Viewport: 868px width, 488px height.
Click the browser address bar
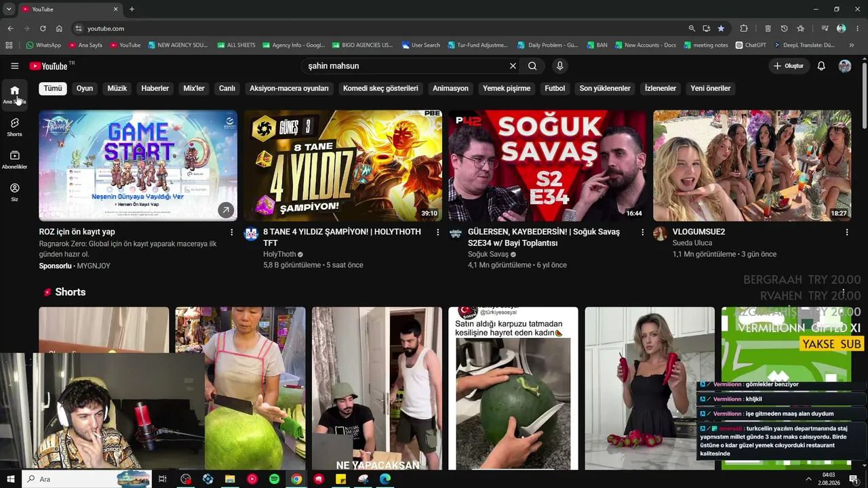pos(380,28)
